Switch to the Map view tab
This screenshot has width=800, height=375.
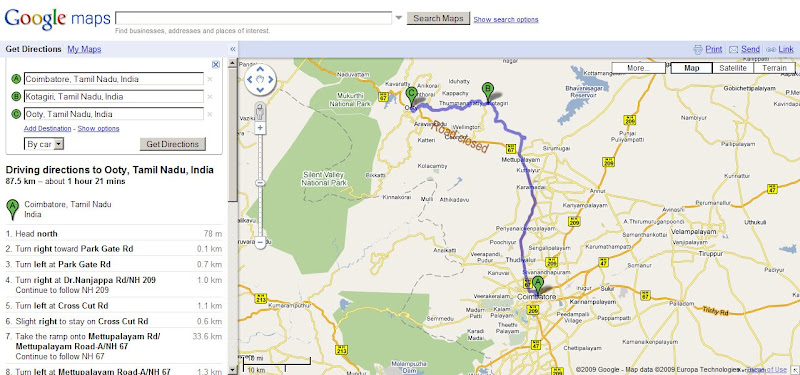pyautogui.click(x=691, y=68)
